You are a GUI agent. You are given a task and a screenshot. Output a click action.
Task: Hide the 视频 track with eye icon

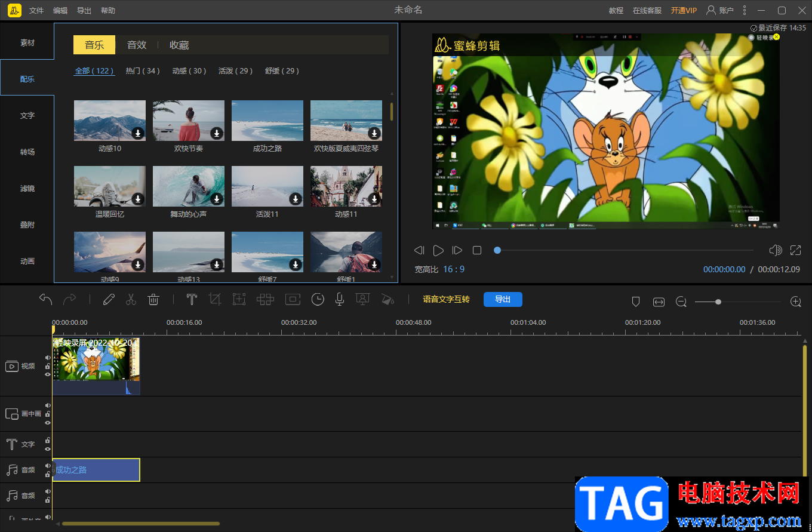48,374
